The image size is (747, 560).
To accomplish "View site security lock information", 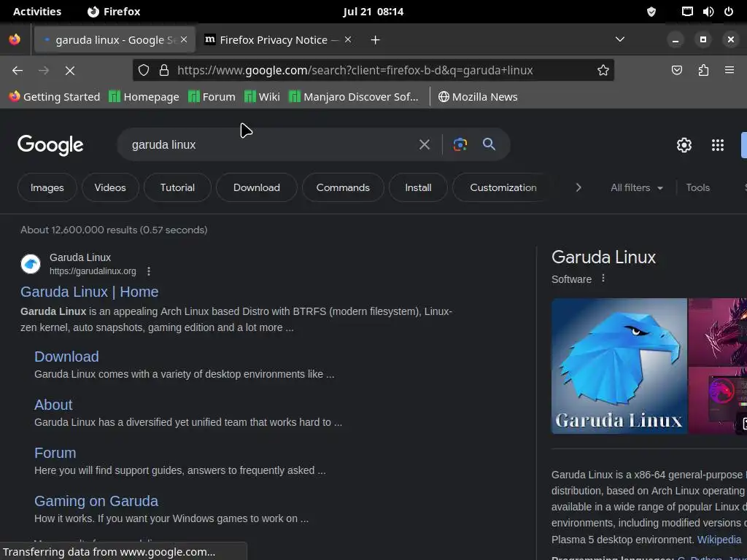I will [164, 71].
